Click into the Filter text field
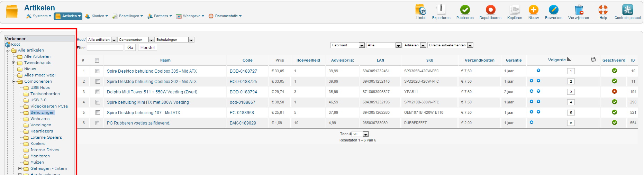 point(105,48)
